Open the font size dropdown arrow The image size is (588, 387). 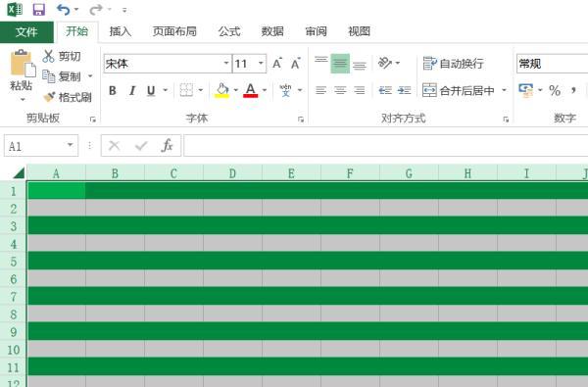tap(261, 63)
